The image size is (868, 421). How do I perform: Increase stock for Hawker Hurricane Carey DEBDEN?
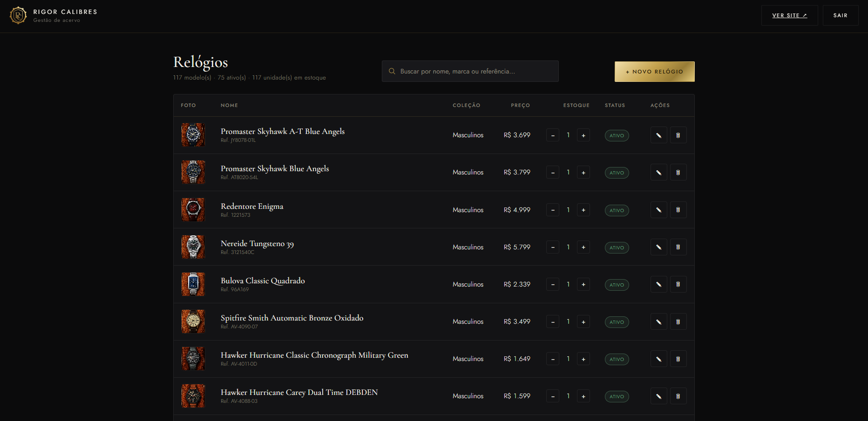tap(583, 396)
